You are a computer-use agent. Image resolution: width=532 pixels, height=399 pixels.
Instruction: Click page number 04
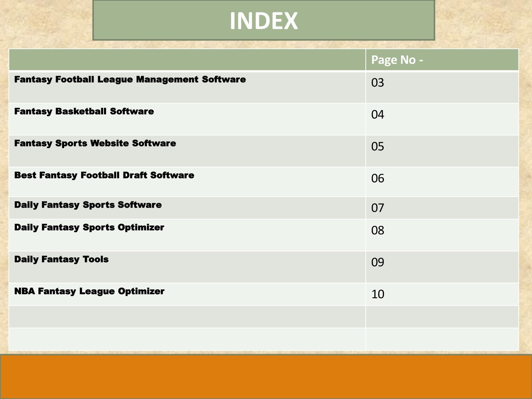coord(377,115)
